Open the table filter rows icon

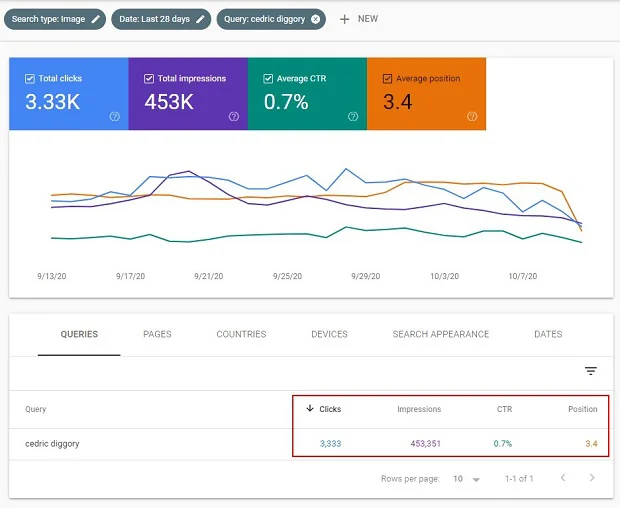pos(590,371)
